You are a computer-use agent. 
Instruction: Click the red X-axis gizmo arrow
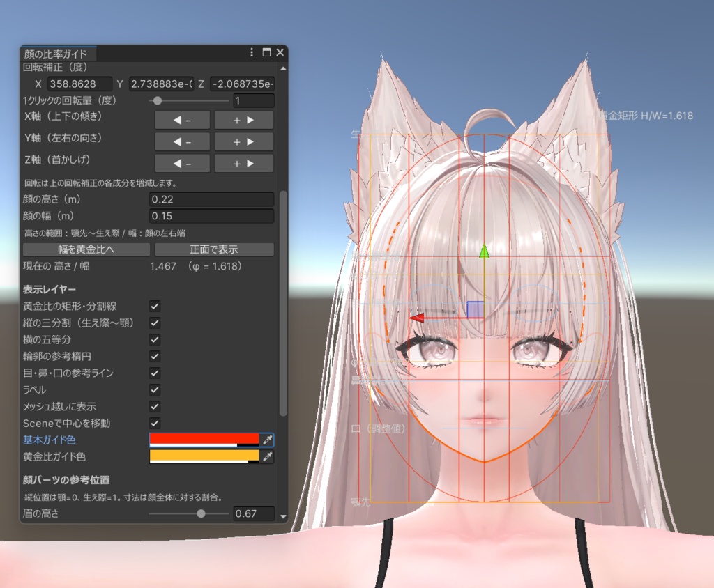416,317
